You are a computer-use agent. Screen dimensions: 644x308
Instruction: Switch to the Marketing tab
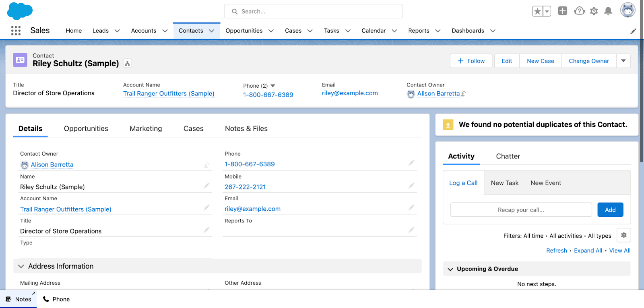point(146,129)
